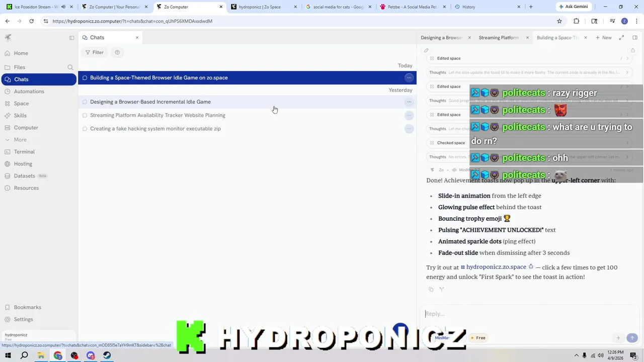Click the pencil rename icon for the chat
Viewport: 644px width, 362px height.
[x=426, y=50]
